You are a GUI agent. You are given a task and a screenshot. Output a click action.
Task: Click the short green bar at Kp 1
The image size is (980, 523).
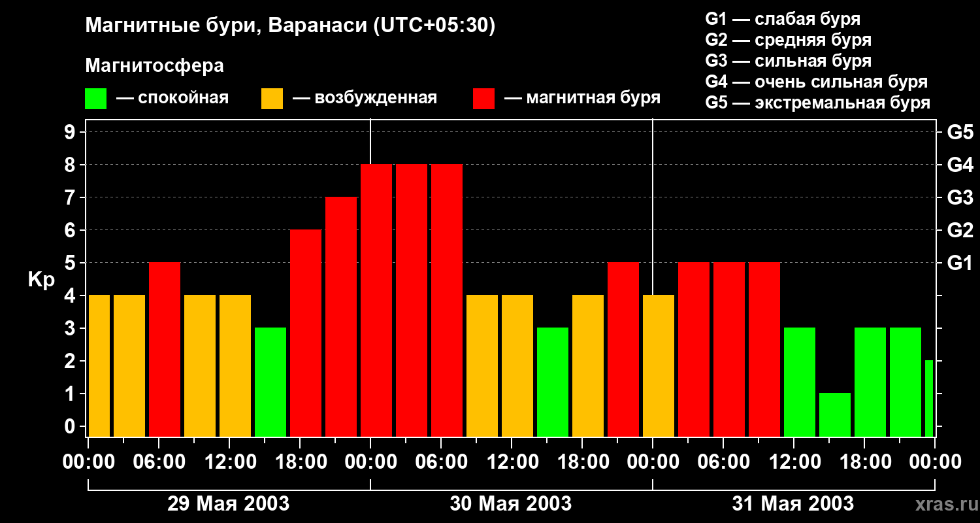[835, 414]
